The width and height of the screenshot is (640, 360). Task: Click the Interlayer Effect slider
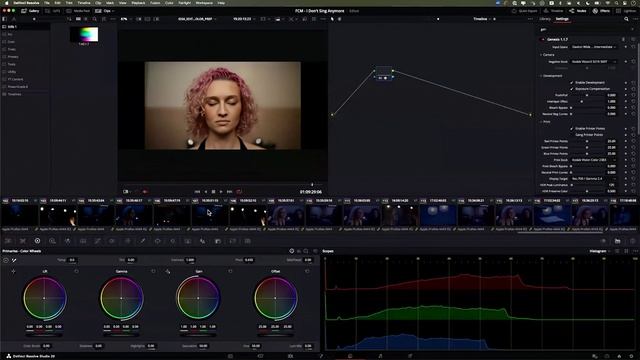[x=587, y=101]
